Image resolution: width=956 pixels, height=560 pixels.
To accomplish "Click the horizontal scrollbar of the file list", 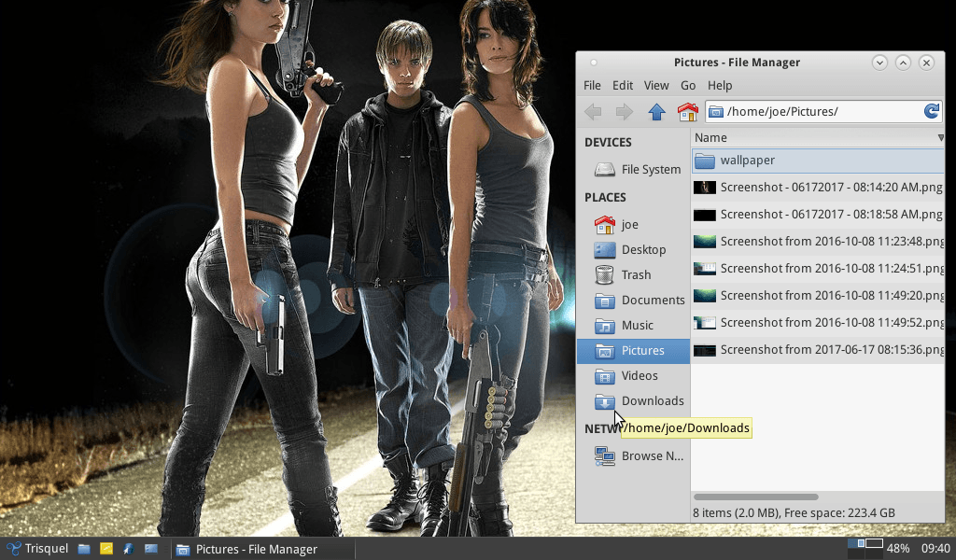I will (756, 497).
